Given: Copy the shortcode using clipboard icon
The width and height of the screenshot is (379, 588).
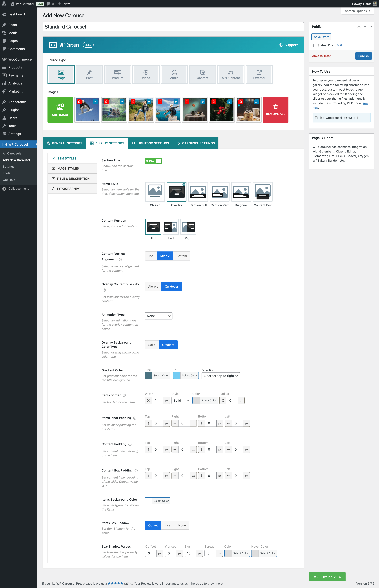Looking at the screenshot, I should (x=317, y=118).
